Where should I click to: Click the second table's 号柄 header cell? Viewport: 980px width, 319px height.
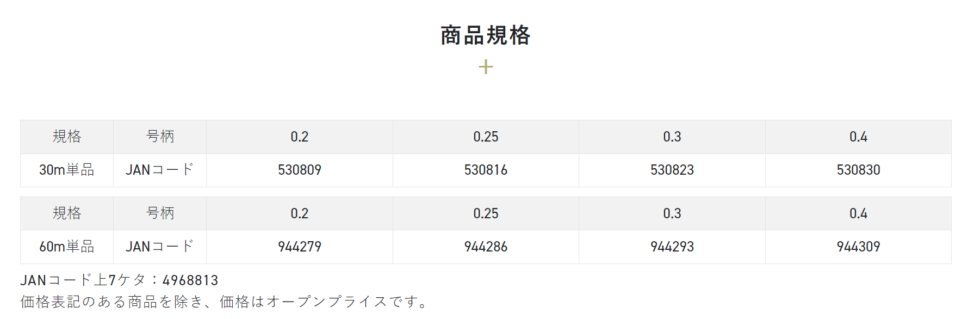pos(160,213)
